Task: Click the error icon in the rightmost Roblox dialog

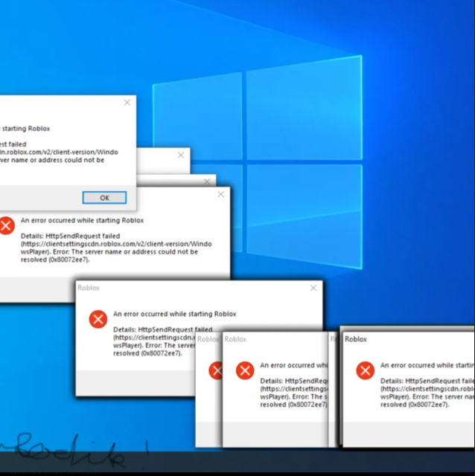Action: 366,370
